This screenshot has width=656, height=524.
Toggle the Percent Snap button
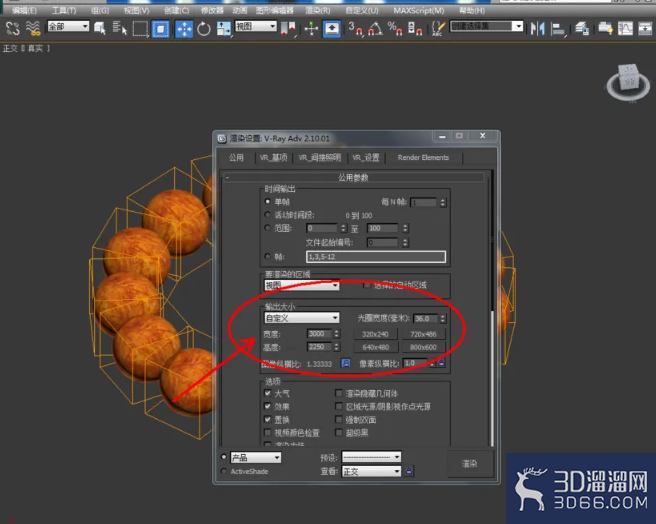click(395, 28)
